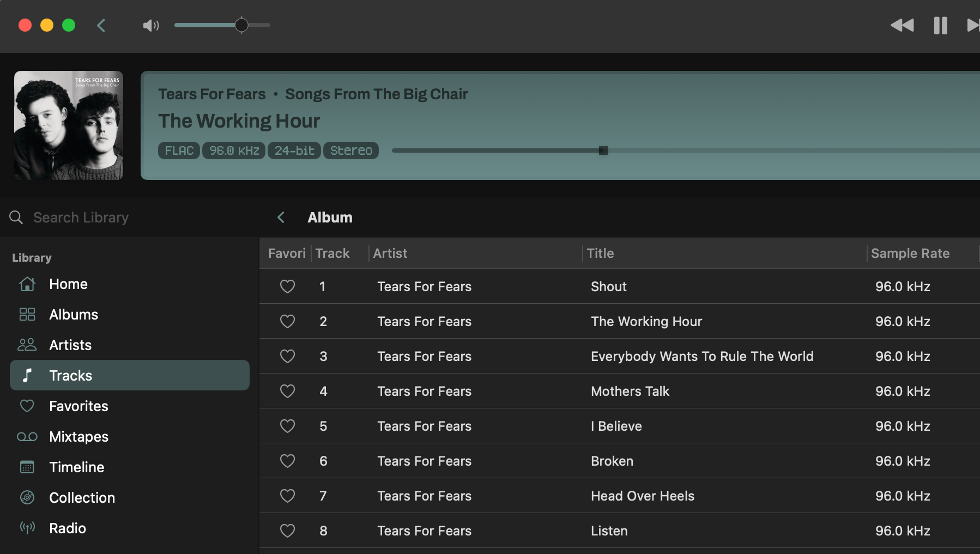Favorite the track I Believe
The width and height of the screenshot is (980, 554).
pos(287,426)
